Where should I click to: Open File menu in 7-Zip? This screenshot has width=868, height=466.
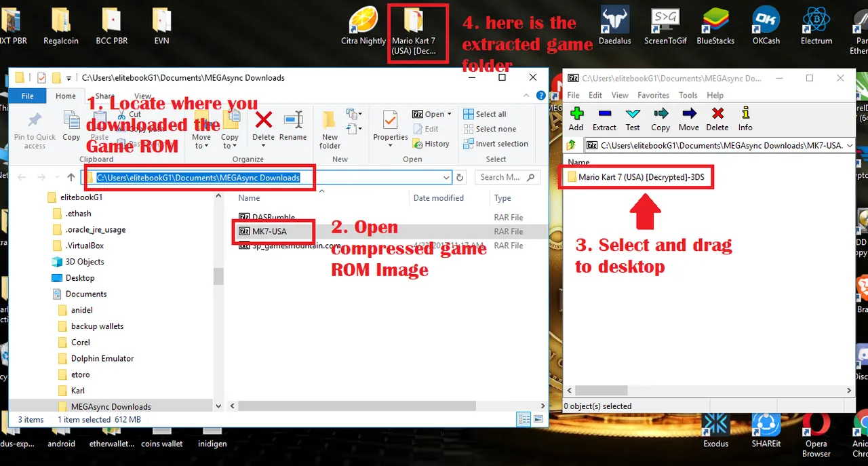573,96
